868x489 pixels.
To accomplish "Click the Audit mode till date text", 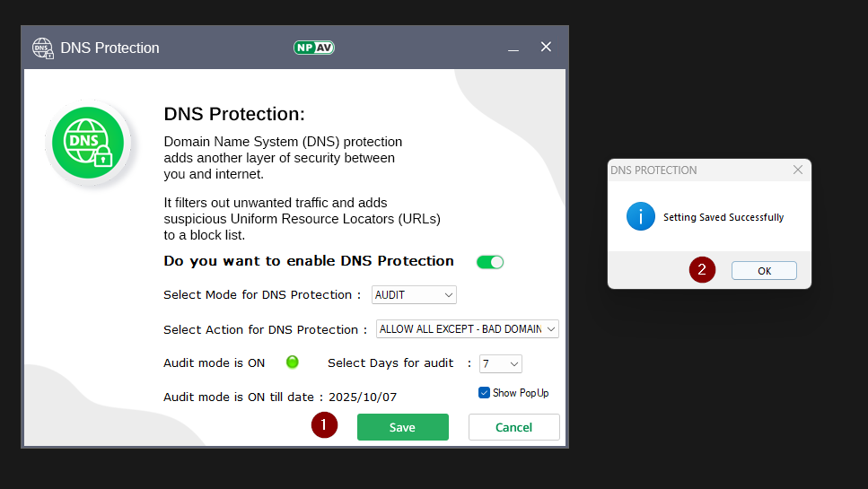I will click(279, 397).
